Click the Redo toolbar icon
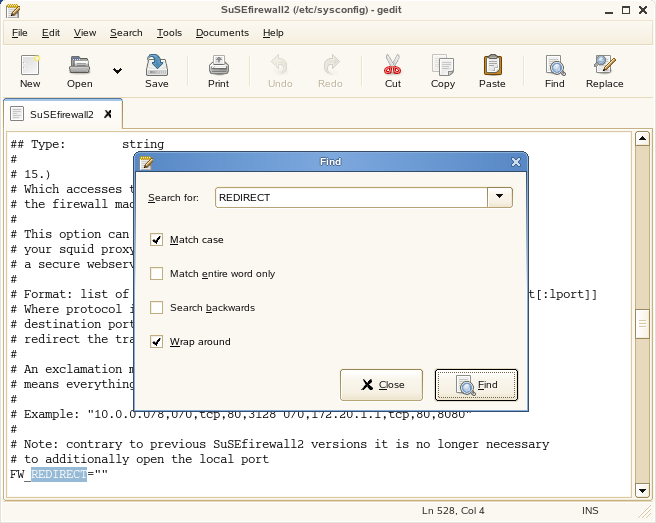The image size is (656, 523). pos(330,71)
